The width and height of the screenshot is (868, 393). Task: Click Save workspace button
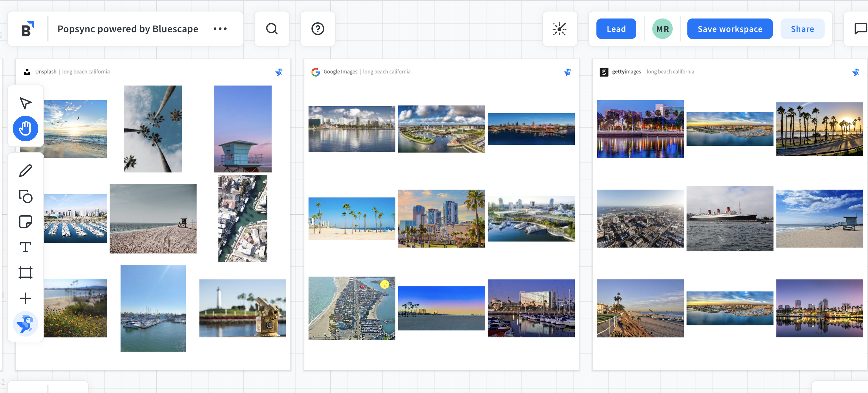click(730, 29)
